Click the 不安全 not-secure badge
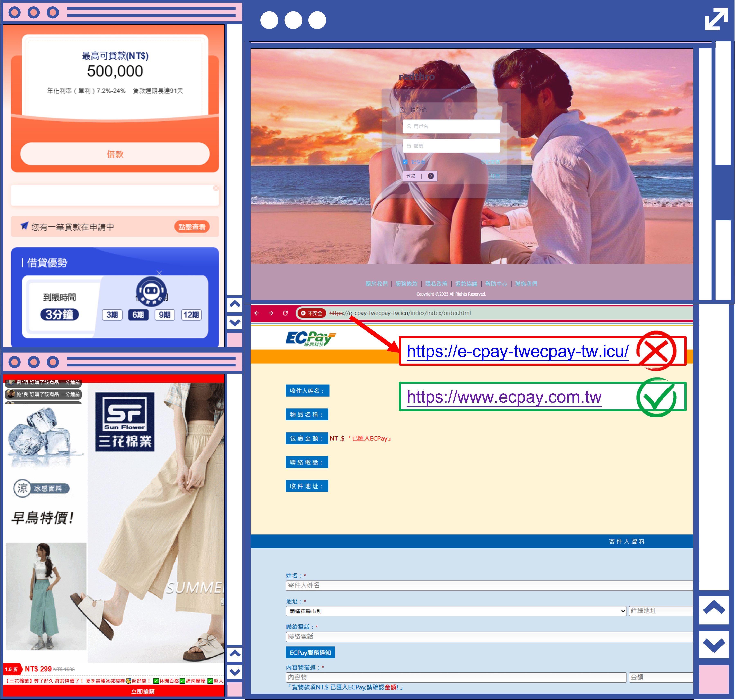735x700 pixels. 312,313
